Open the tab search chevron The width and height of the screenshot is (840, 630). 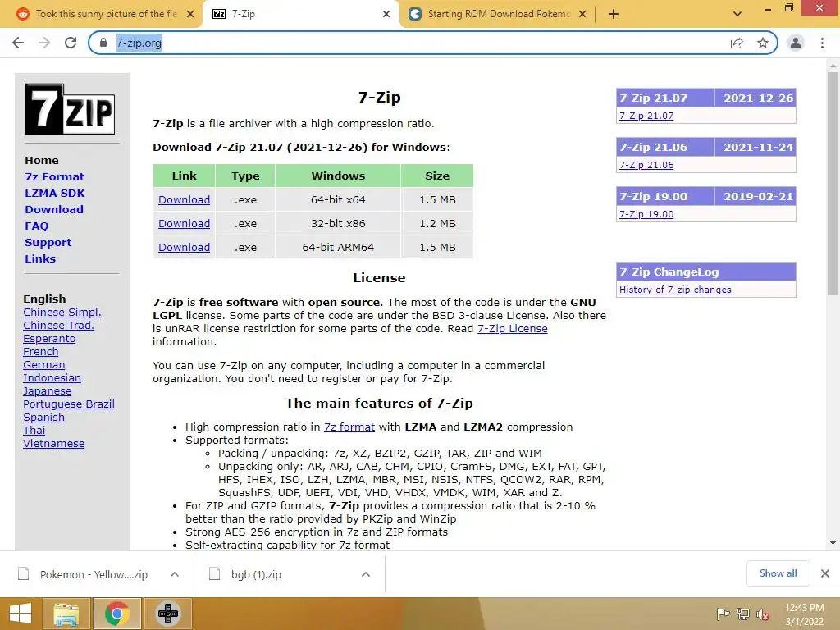tap(737, 14)
